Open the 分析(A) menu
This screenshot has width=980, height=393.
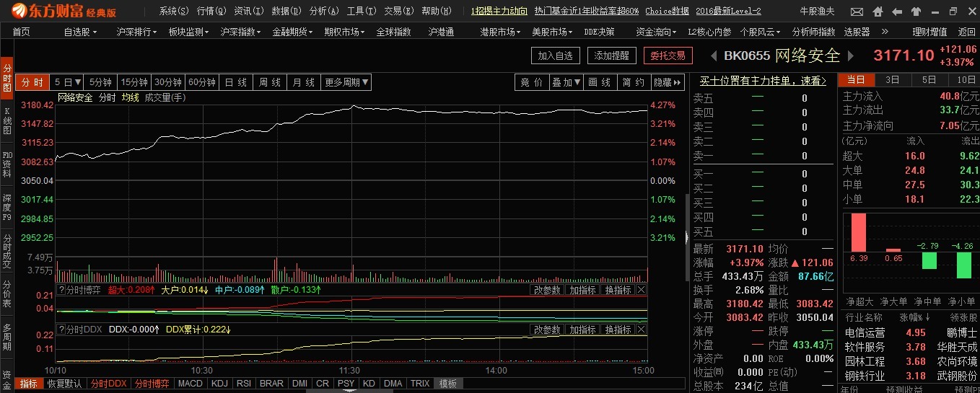(323, 11)
